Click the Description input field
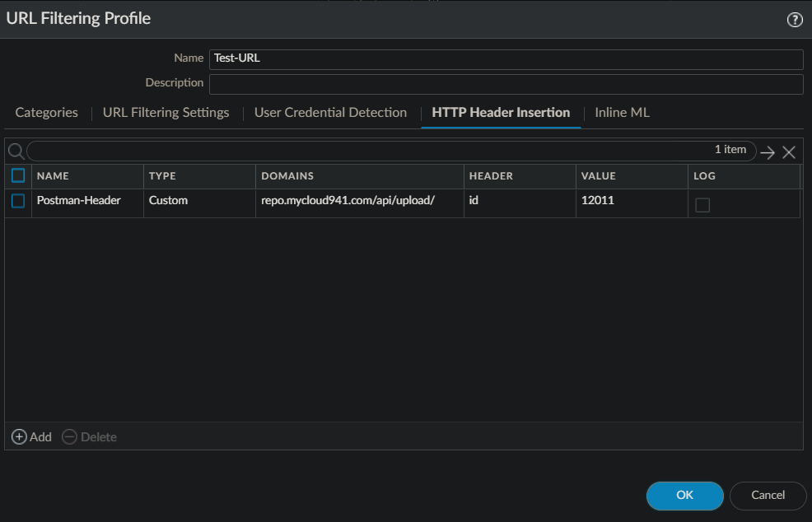The height and width of the screenshot is (522, 812). coord(506,84)
